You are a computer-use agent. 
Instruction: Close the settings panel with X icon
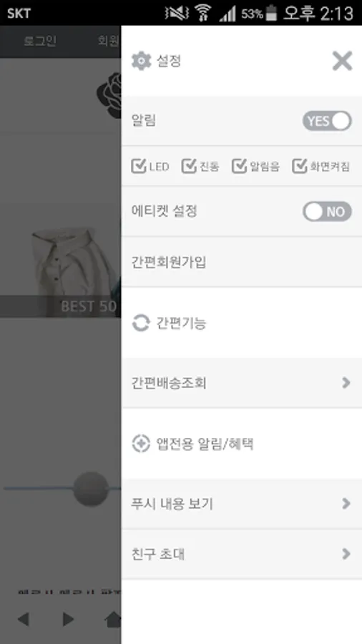click(x=342, y=62)
